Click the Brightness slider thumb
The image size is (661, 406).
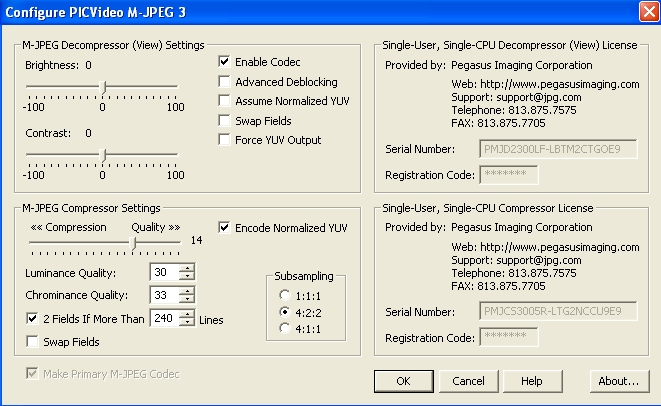(x=103, y=88)
